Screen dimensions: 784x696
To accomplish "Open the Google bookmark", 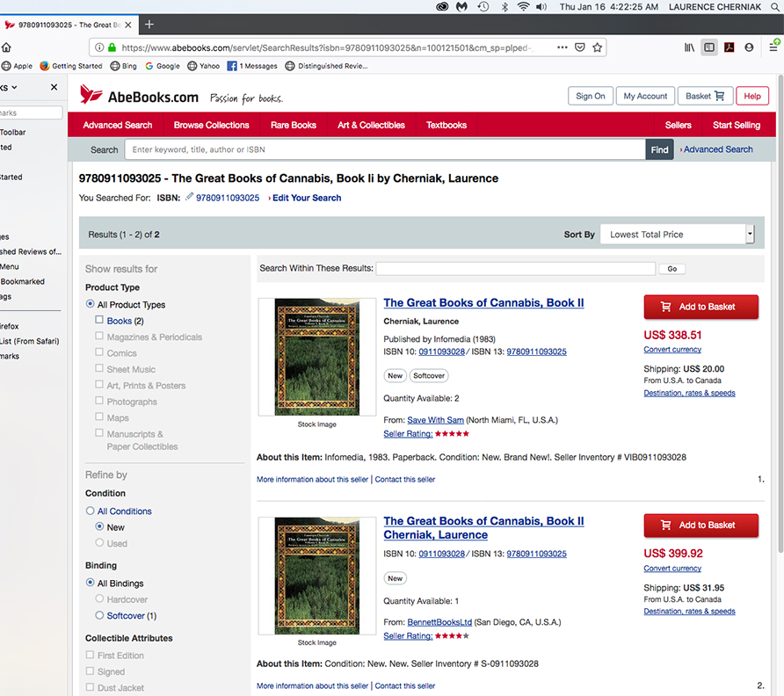I will [x=163, y=66].
